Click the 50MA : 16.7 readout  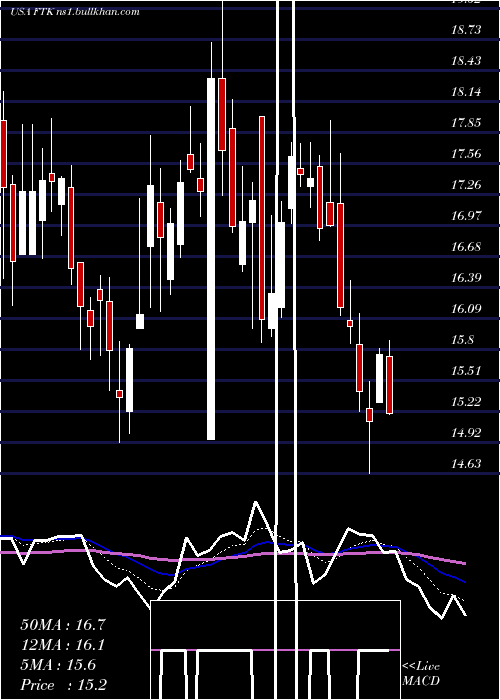[x=63, y=625]
